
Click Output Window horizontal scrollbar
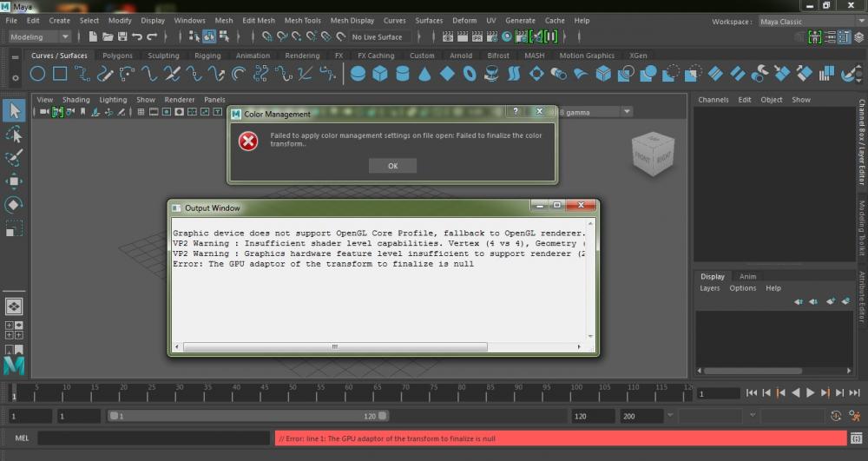pyautogui.click(x=335, y=347)
